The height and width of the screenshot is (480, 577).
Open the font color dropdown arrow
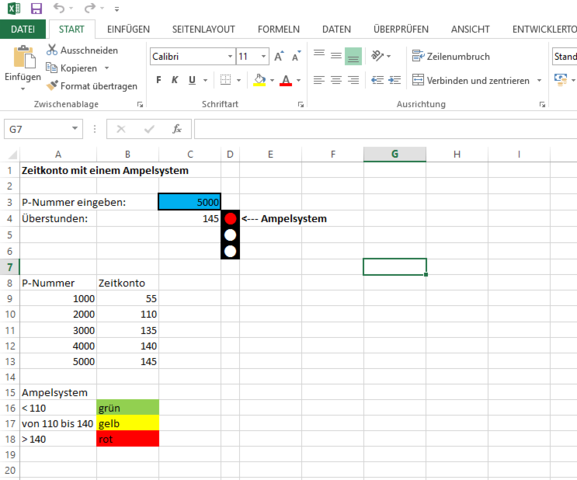(298, 80)
